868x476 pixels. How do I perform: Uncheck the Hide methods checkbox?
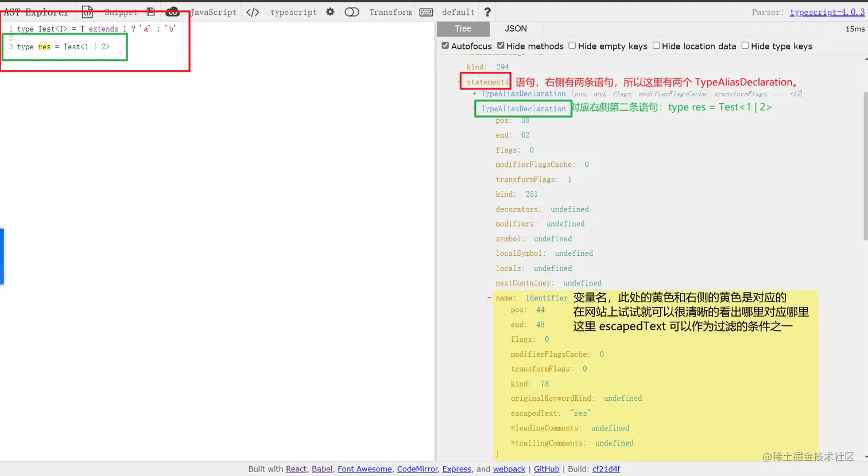pyautogui.click(x=501, y=45)
